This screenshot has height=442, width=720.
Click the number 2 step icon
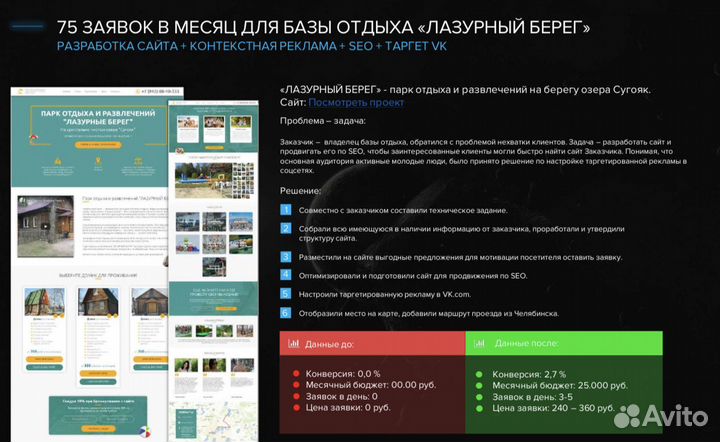(x=286, y=229)
